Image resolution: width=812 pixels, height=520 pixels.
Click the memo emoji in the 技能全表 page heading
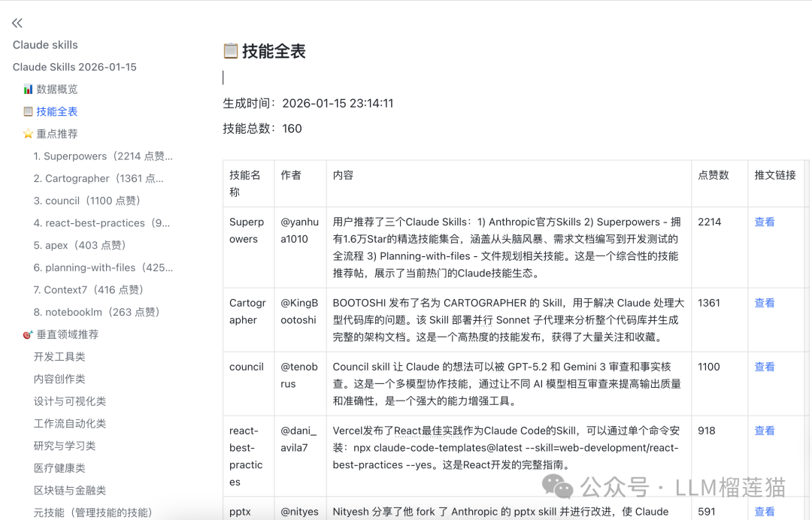[232, 51]
